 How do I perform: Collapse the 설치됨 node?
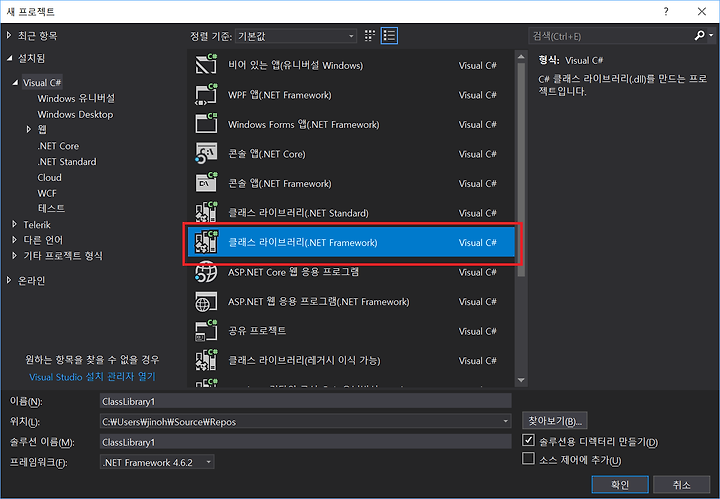tap(9, 58)
